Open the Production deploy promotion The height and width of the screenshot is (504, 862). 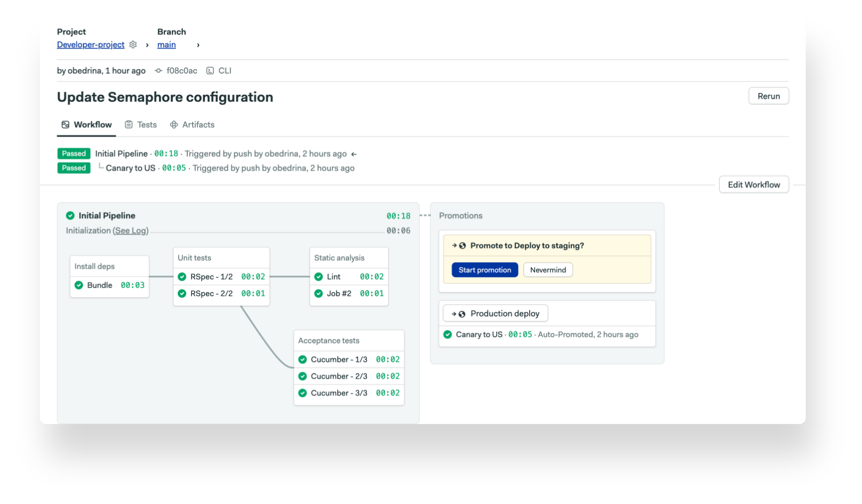[496, 314]
